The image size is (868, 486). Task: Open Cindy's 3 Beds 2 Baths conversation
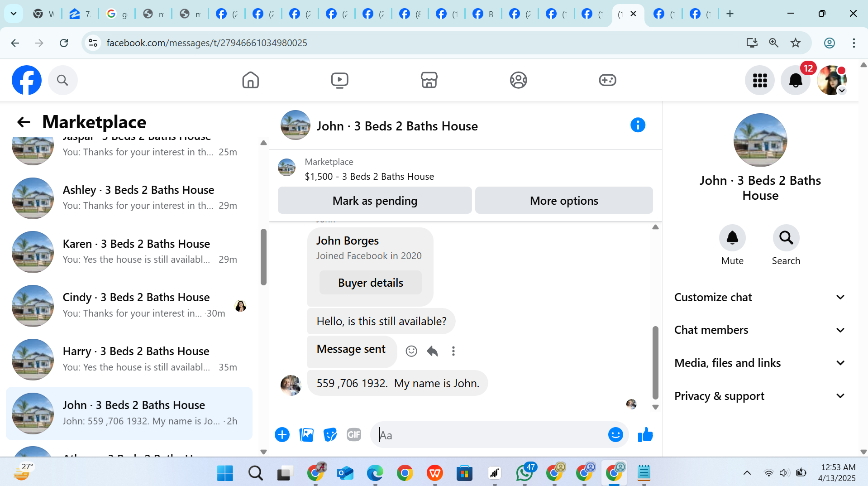(x=129, y=305)
